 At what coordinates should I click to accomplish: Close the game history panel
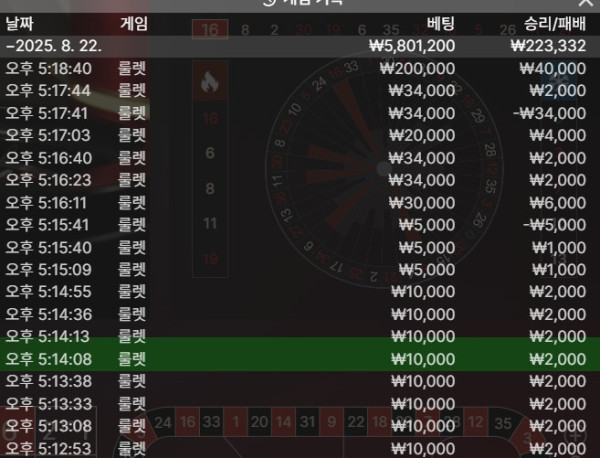tap(585, 2)
